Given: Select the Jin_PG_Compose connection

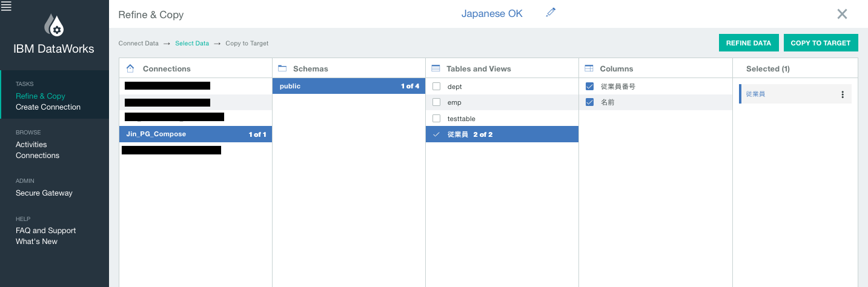Looking at the screenshot, I should pos(196,134).
